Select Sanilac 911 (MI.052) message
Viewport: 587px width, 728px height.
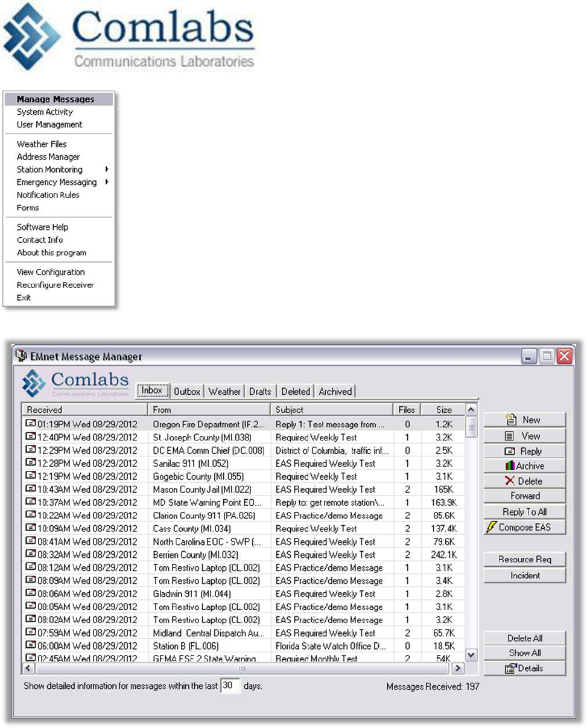(x=244, y=464)
